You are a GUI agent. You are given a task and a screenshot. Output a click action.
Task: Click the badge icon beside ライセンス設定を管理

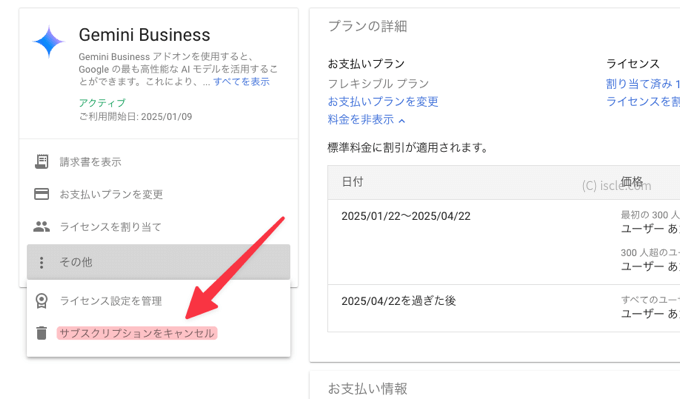42,301
